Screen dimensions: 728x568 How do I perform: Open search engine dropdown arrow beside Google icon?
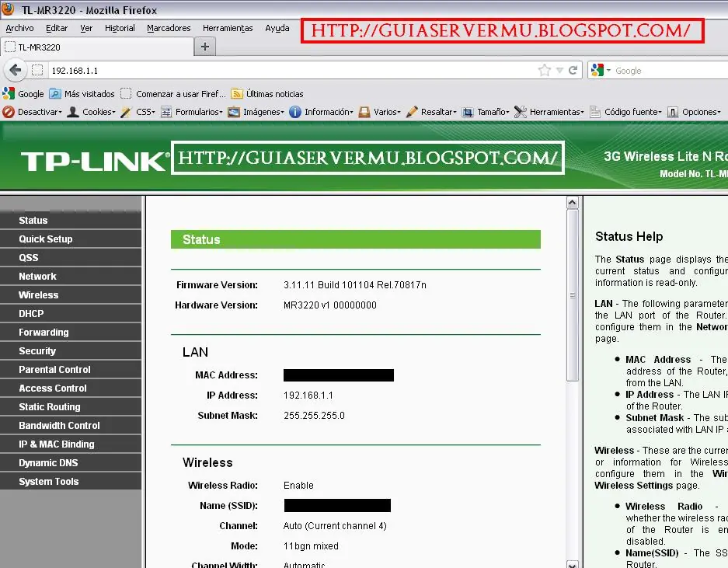coord(608,70)
